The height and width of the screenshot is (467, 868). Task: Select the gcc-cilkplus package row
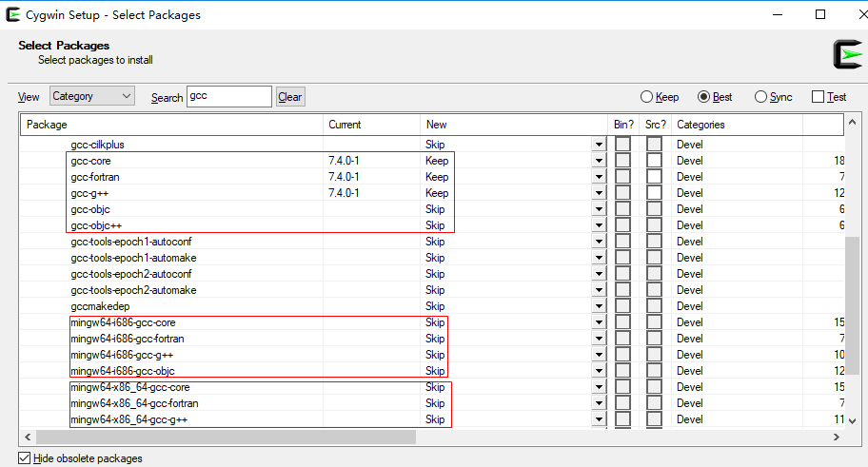432,145
